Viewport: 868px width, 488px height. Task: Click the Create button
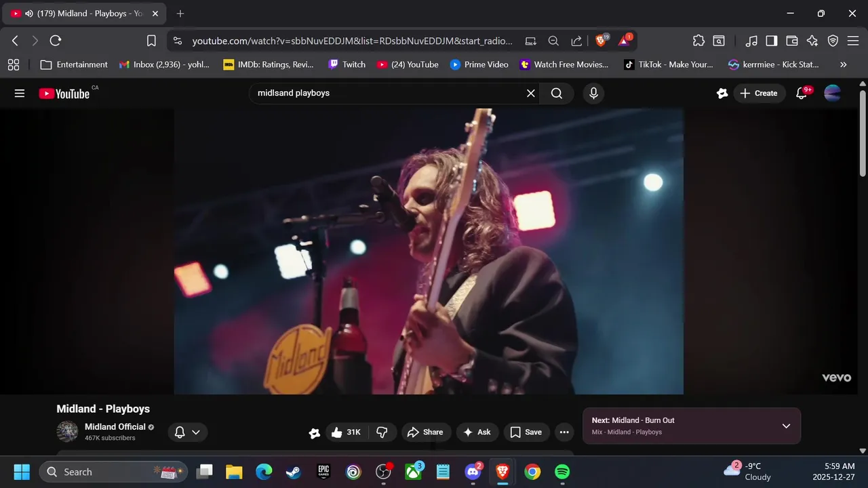[x=759, y=94]
